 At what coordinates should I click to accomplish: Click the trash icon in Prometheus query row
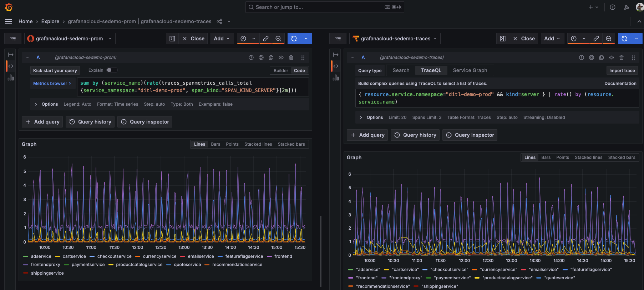tap(291, 57)
